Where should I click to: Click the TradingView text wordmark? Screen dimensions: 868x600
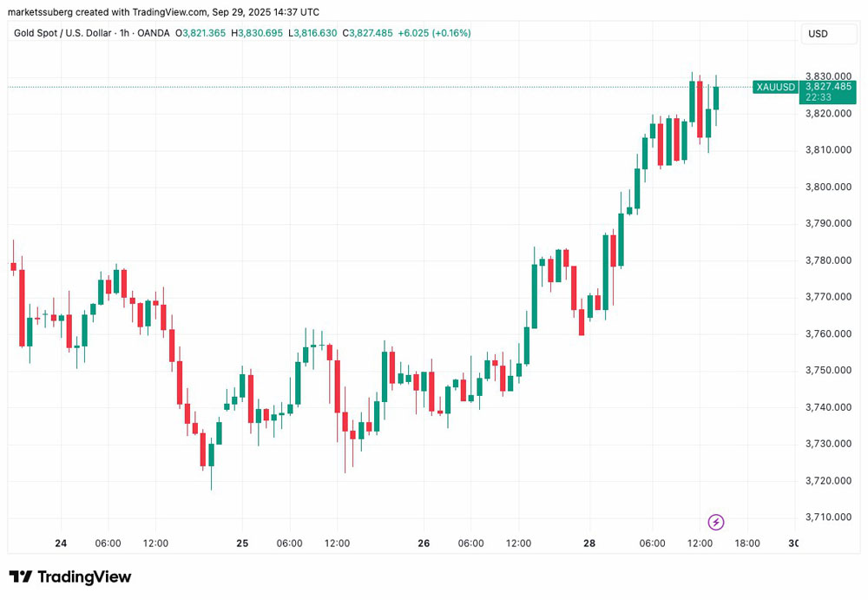[85, 577]
